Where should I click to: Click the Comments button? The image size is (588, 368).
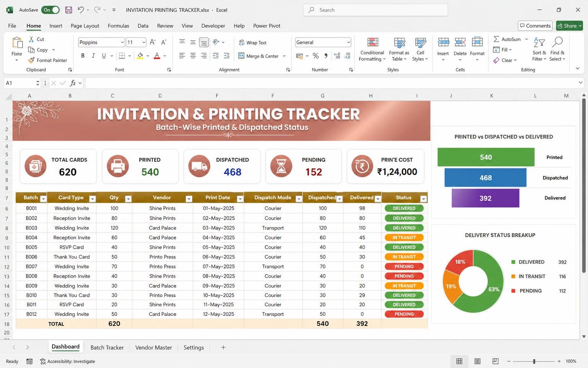(535, 26)
